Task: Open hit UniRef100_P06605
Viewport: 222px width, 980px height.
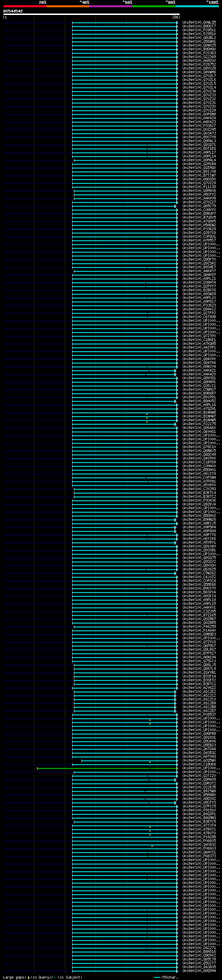Action: point(199,841)
